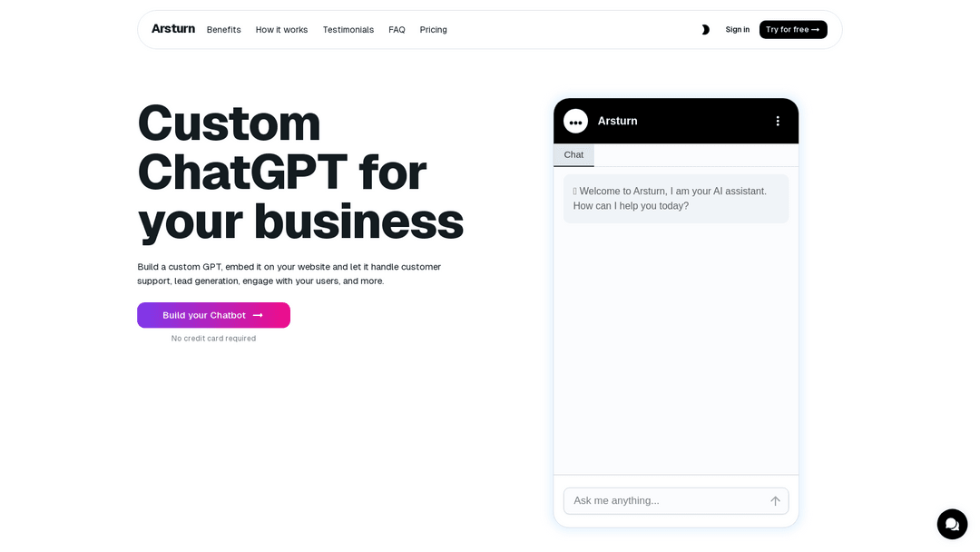Image resolution: width=980 pixels, height=552 pixels.
Task: Click the Arsturn title in chat header
Action: pos(618,122)
